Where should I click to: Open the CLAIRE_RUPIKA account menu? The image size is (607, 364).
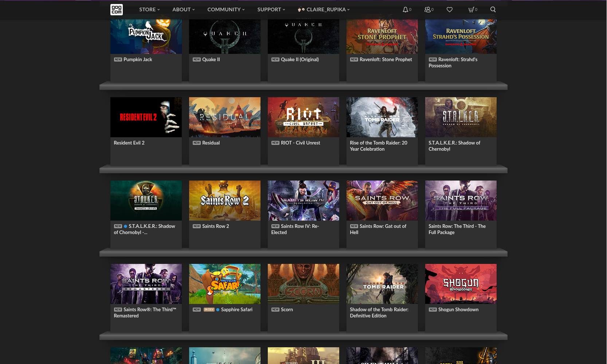coord(324,9)
